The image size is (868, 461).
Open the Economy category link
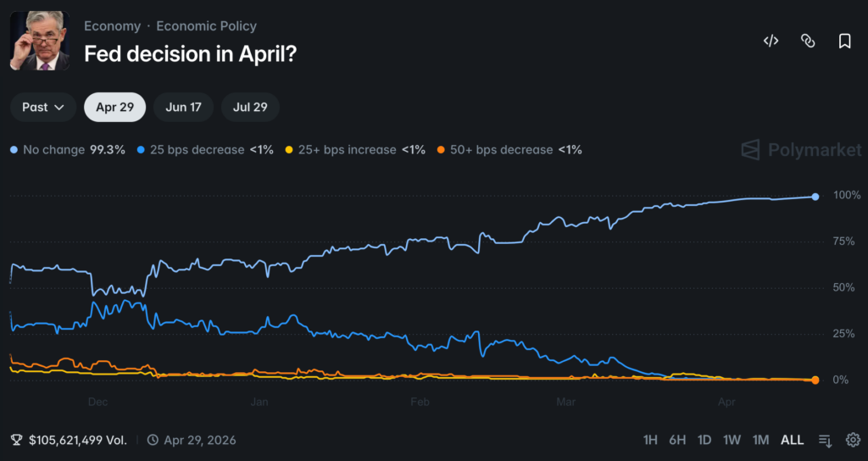[x=112, y=26]
